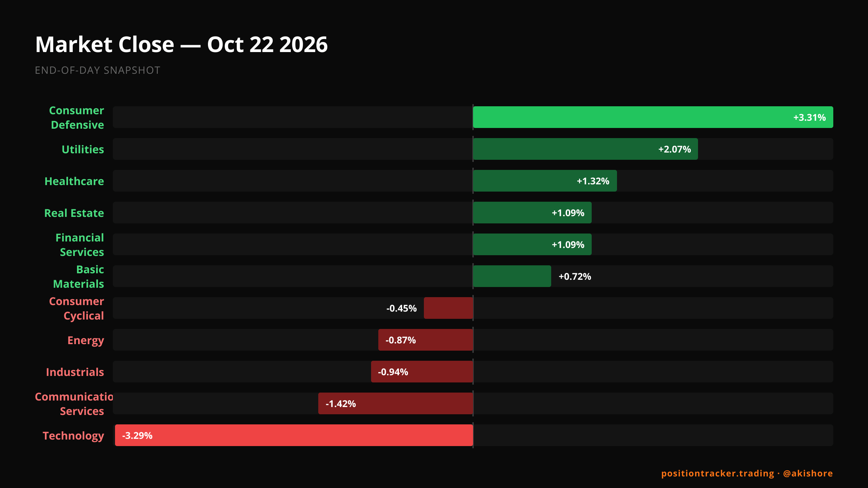The width and height of the screenshot is (868, 488).
Task: Click the Technology sector label
Action: [x=73, y=436]
